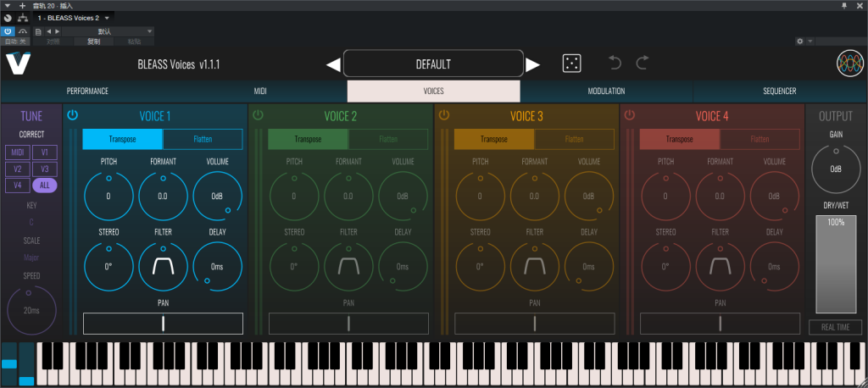This screenshot has height=388, width=868.
Task: Expand dropdown arrow next to gear icon
Action: (810, 42)
